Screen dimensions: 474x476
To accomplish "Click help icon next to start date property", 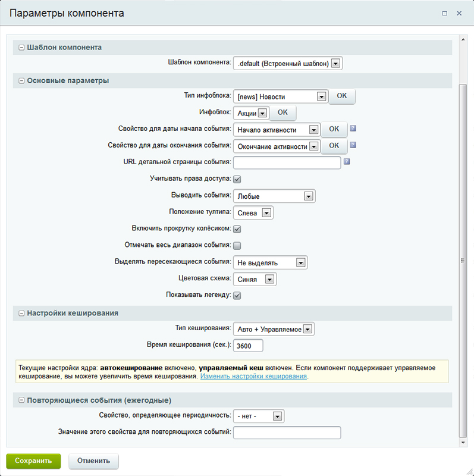I will 353,129.
